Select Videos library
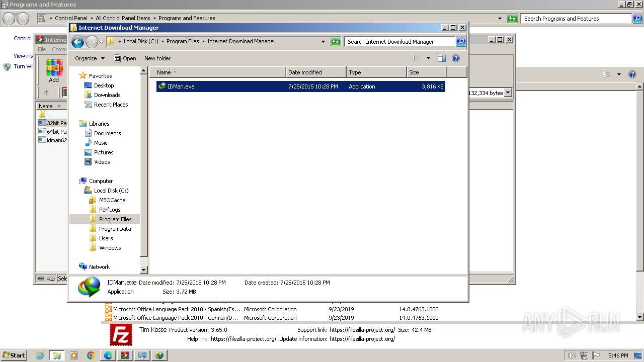This screenshot has width=644, height=362. coord(102,162)
